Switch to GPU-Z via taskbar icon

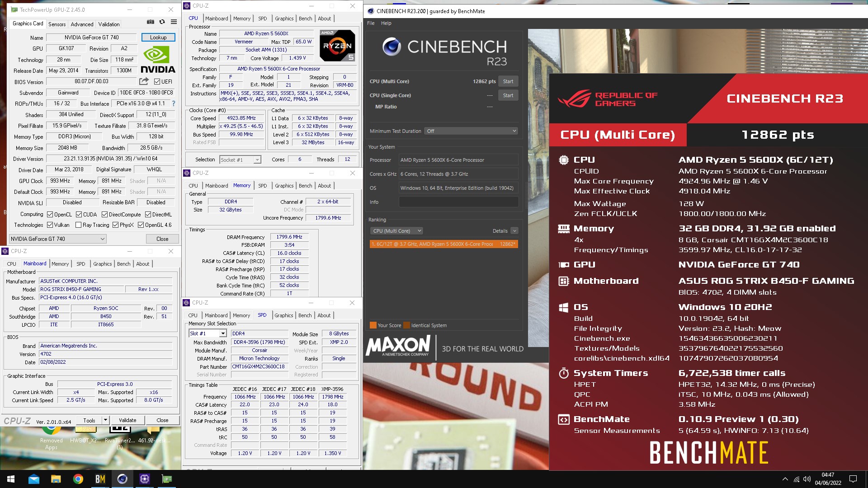[167, 479]
